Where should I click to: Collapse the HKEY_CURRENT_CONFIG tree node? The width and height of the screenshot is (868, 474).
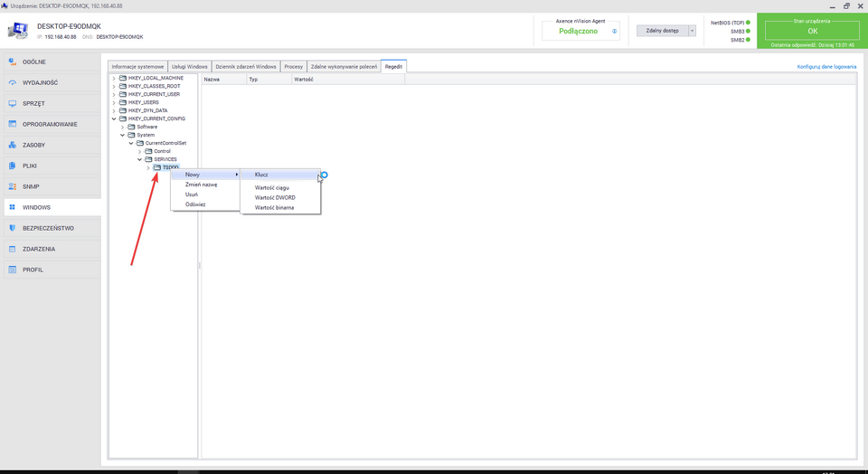tap(114, 118)
